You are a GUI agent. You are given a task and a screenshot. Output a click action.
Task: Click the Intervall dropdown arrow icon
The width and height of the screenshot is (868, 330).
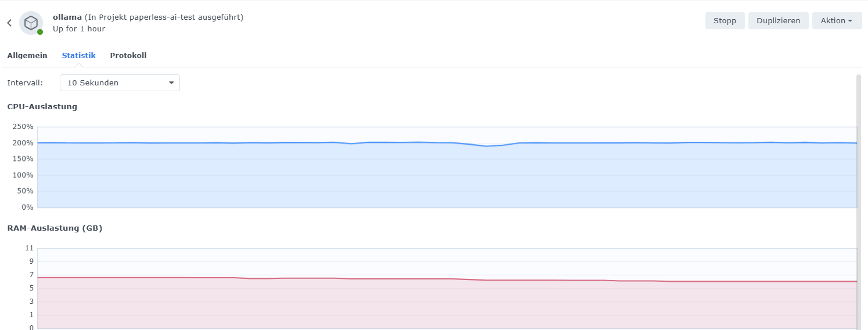pos(171,83)
